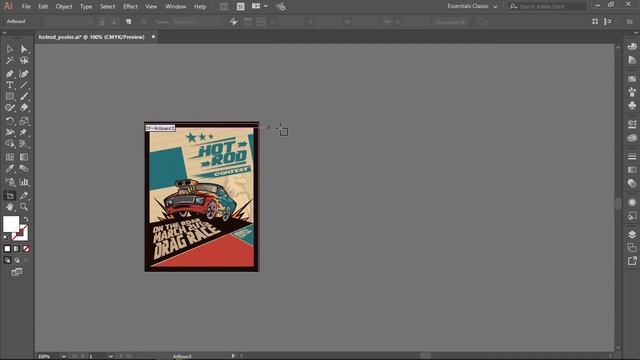This screenshot has width=640, height=360.
Task: Set paint mode to Gradient
Action: click(x=17, y=248)
